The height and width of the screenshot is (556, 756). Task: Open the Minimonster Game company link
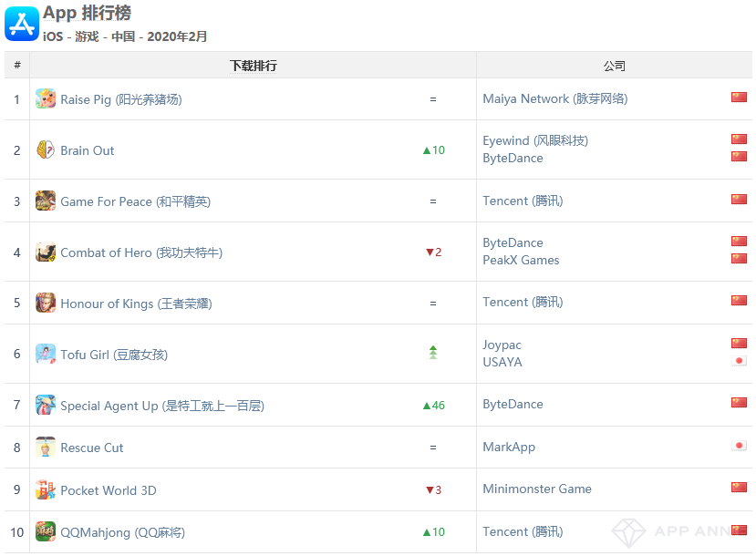537,489
